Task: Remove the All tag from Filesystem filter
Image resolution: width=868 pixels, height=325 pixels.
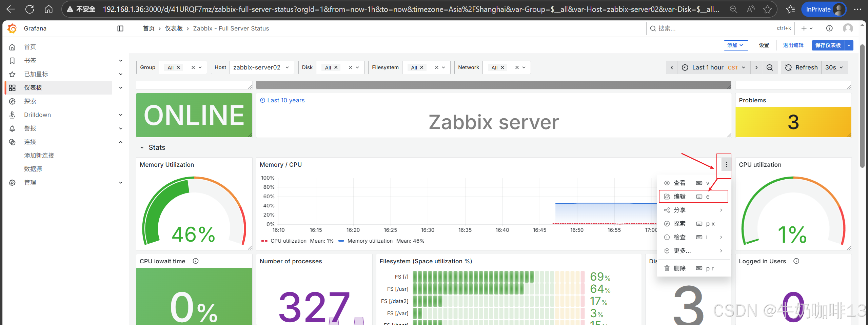Action: click(x=422, y=67)
